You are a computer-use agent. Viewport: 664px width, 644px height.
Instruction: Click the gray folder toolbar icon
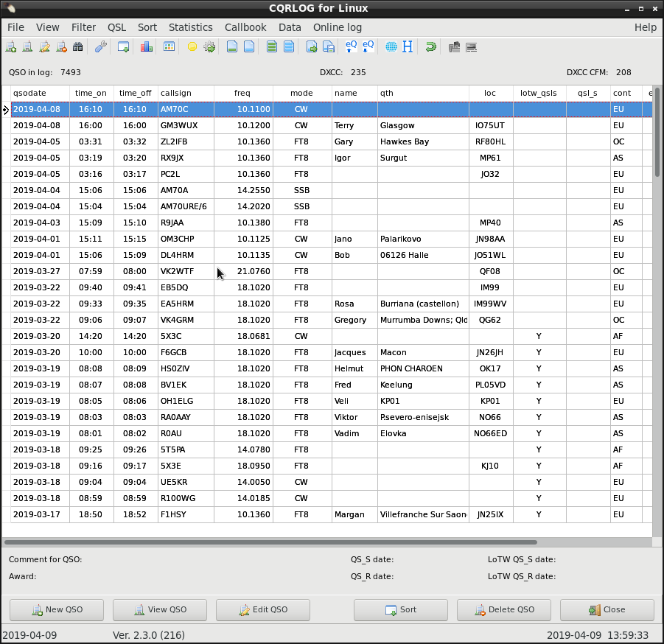(454, 46)
